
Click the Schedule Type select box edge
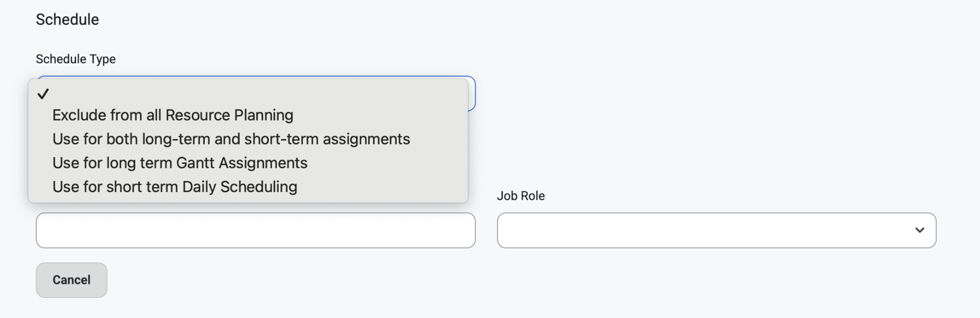(472, 94)
